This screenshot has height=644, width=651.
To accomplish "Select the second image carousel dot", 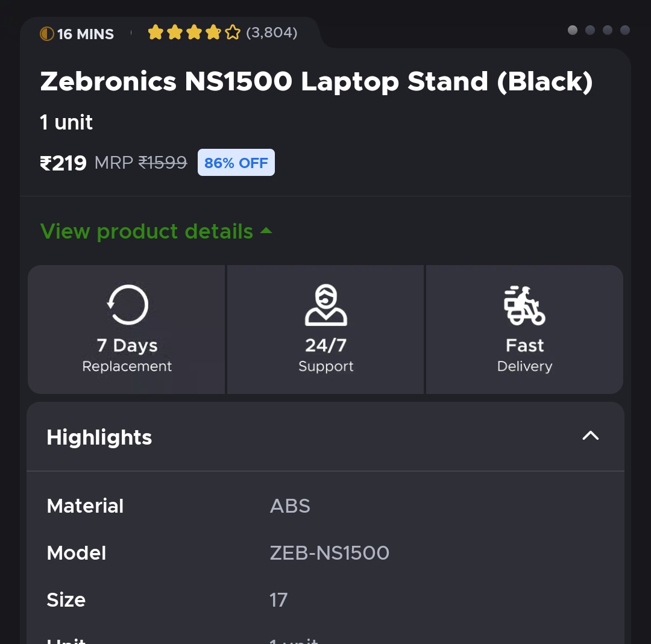I will [590, 30].
